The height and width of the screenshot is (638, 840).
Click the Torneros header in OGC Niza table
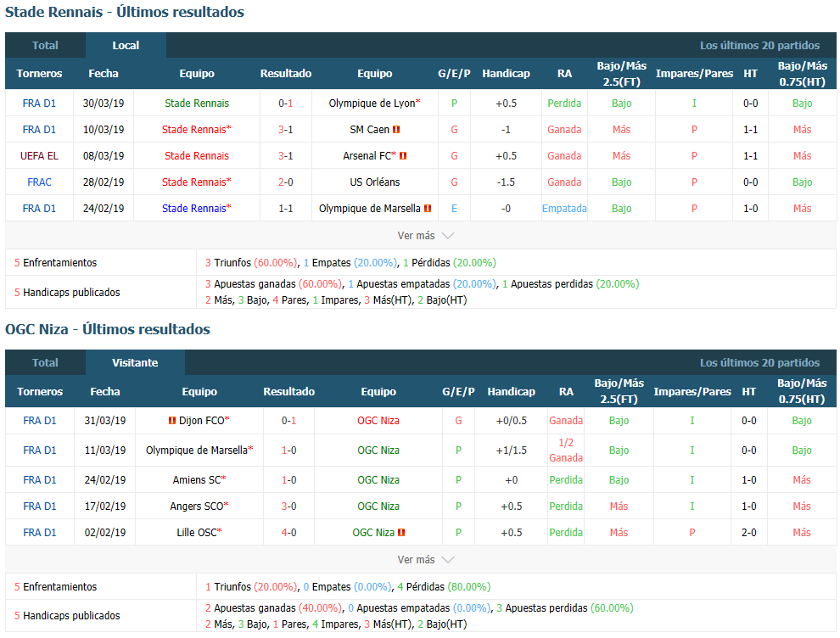pos(40,392)
